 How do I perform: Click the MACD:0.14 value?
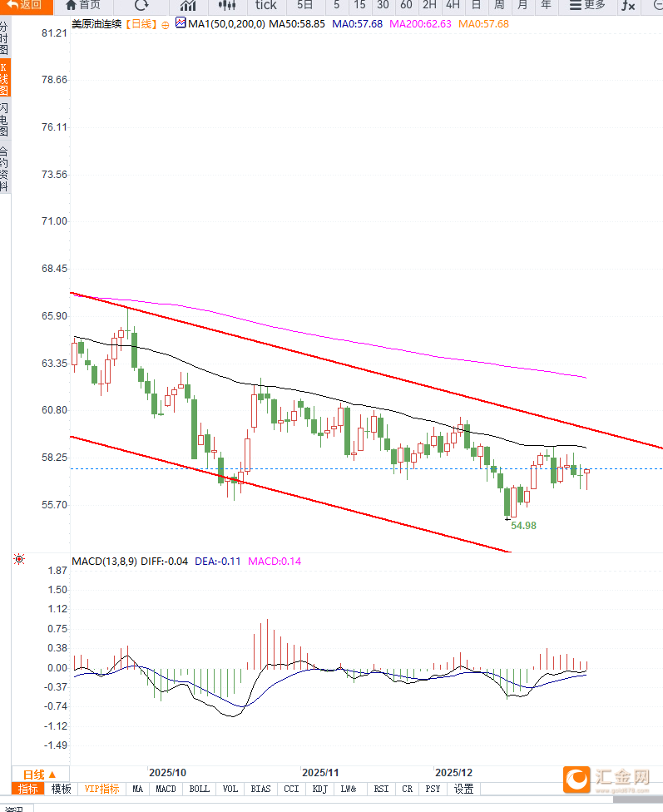click(x=275, y=562)
